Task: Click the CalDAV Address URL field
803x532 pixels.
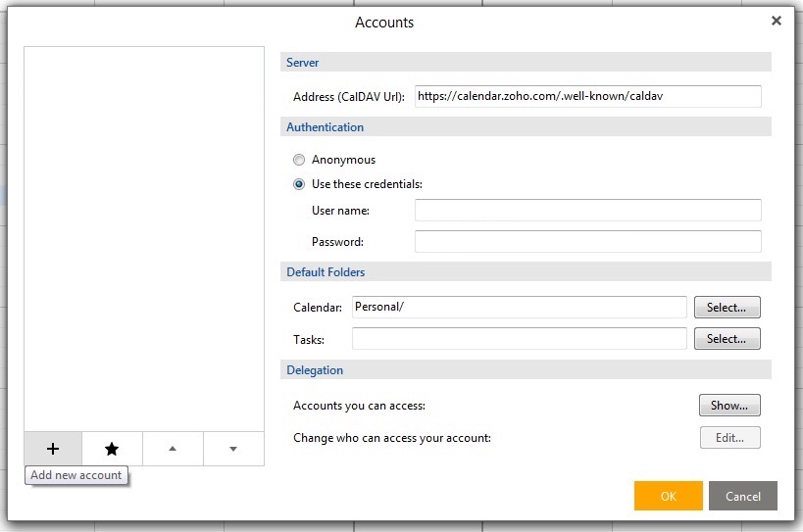Action: pyautogui.click(x=587, y=96)
